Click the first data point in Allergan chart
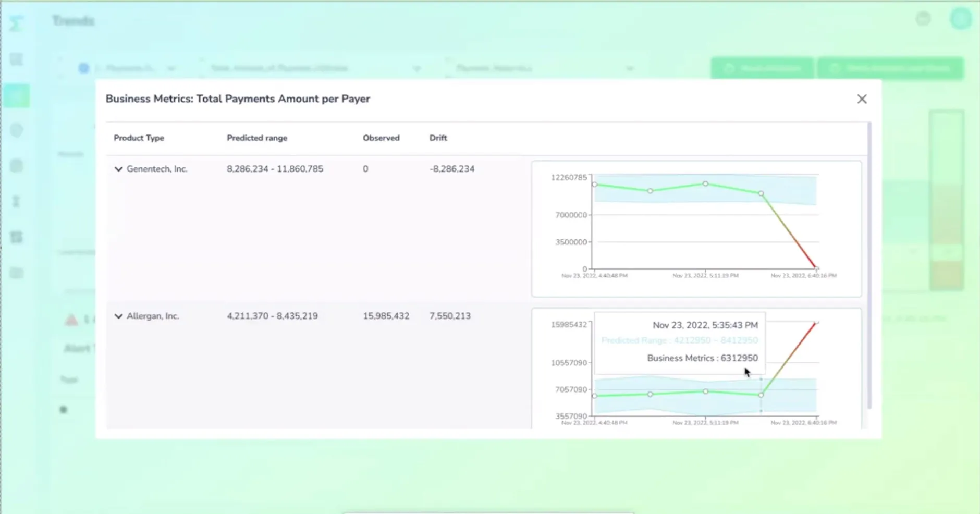Viewport: 980px width, 514px height. click(595, 396)
